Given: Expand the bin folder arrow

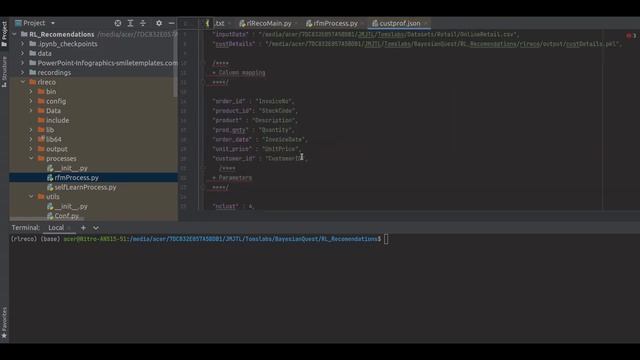Looking at the screenshot, I should (31, 91).
